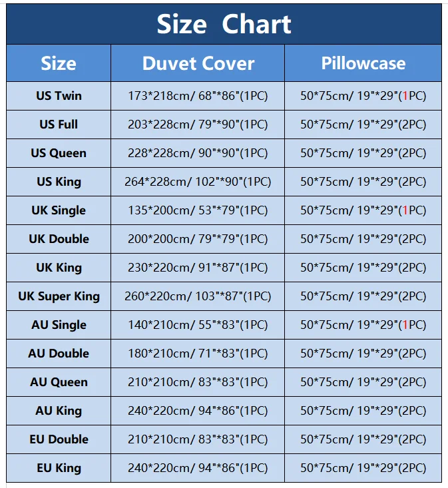Select the US Full size cell

(59, 124)
